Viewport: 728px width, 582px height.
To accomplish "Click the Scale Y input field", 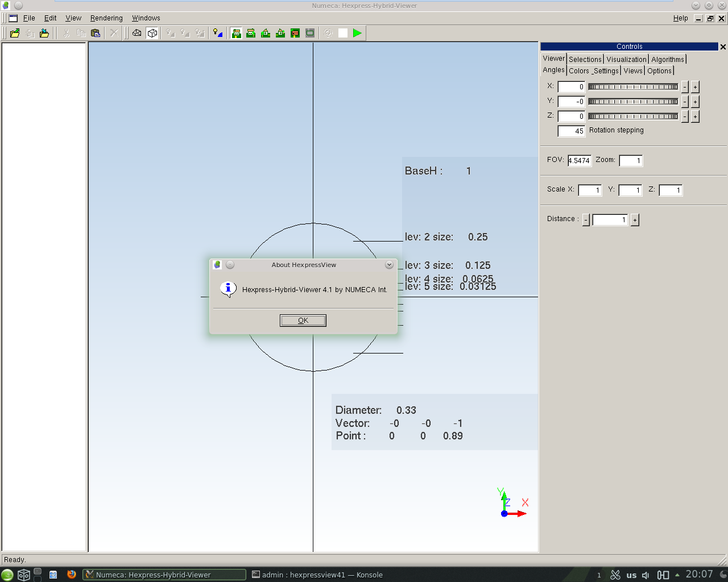I will 630,190.
